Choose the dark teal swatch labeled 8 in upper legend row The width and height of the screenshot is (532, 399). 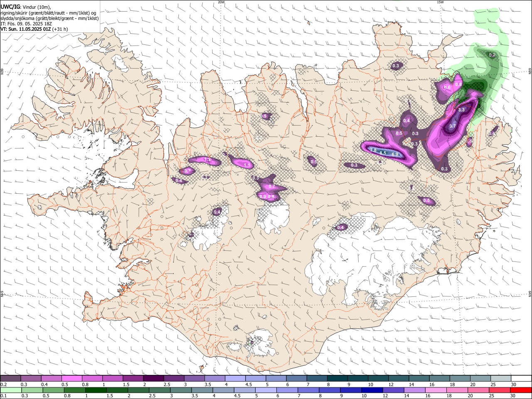click(337, 379)
